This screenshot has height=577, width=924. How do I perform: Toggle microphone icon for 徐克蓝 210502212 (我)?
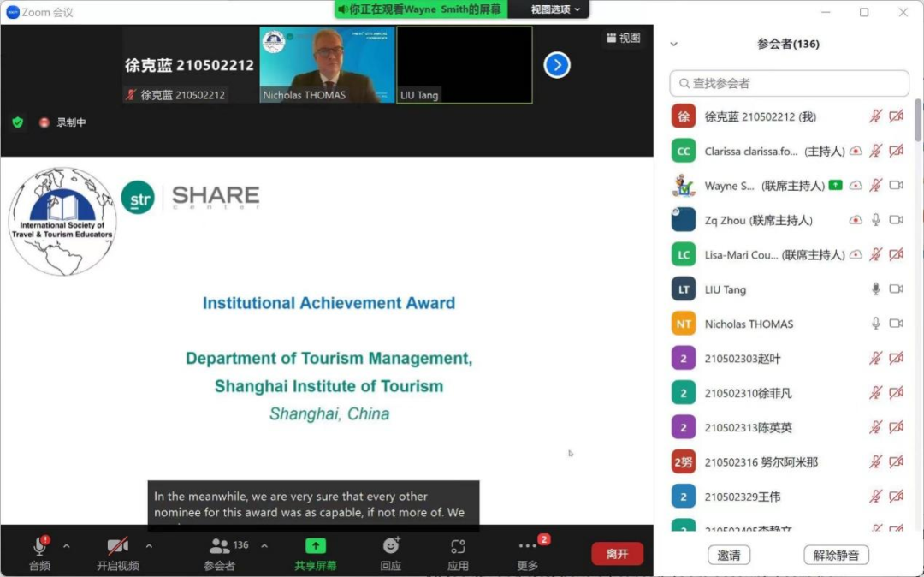coord(876,116)
